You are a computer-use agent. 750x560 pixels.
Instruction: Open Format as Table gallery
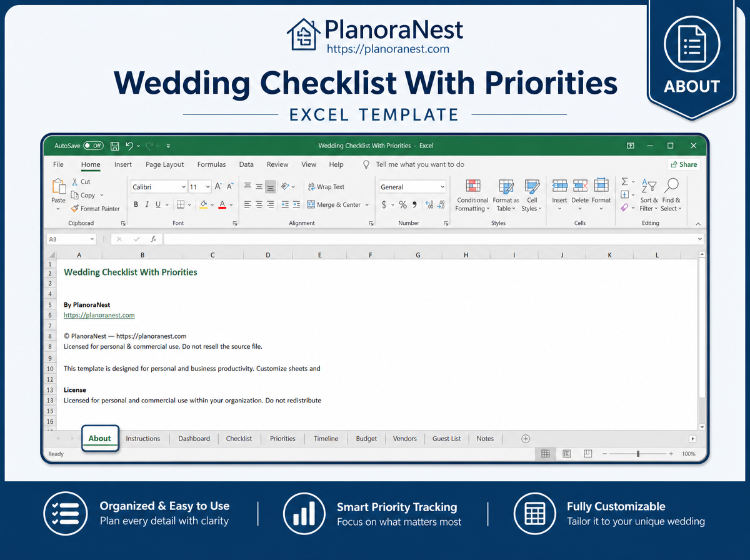coord(506,196)
